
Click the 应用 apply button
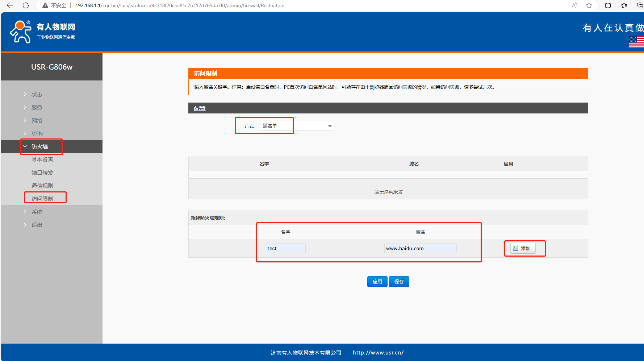pyautogui.click(x=377, y=282)
